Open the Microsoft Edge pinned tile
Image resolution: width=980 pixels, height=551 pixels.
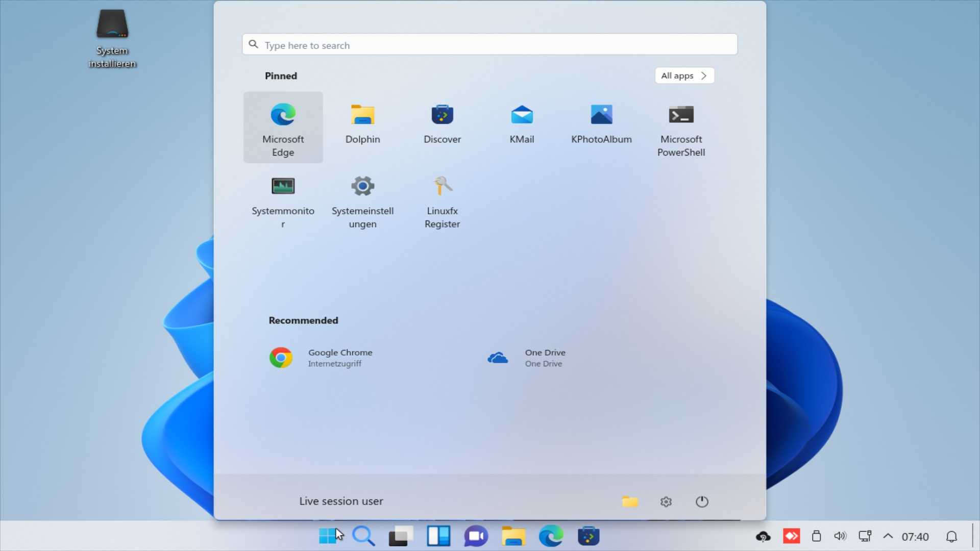(283, 128)
